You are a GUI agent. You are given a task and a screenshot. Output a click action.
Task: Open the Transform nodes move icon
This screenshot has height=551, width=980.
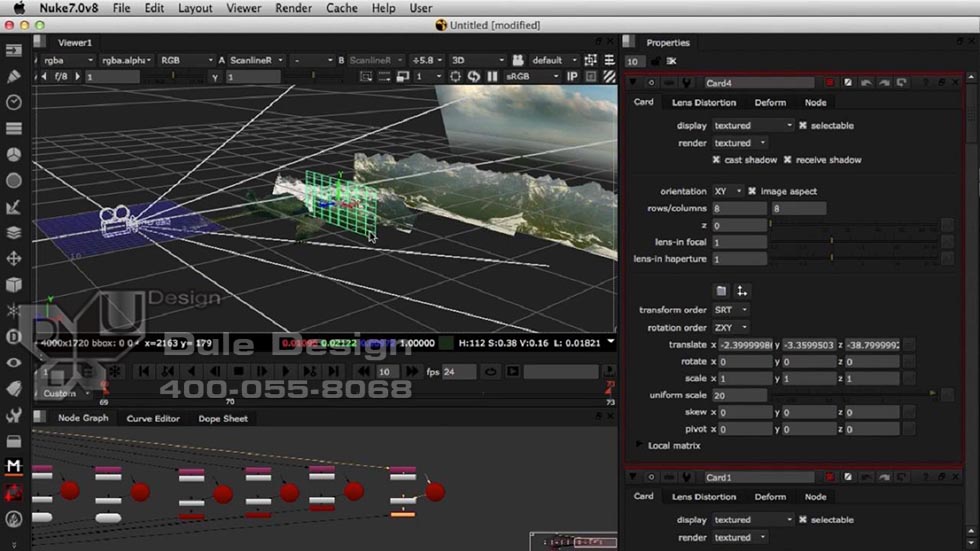pyautogui.click(x=14, y=258)
